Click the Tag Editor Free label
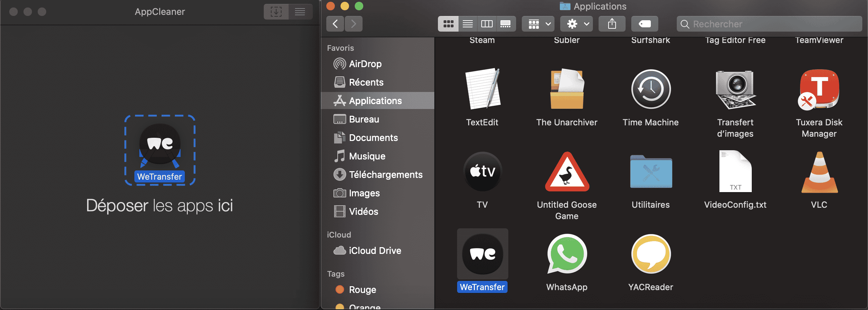Screen dimensions: 868x310 click(x=735, y=40)
